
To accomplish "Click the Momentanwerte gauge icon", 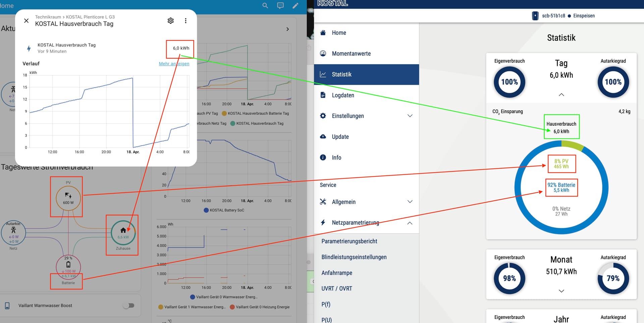I will [x=323, y=53].
